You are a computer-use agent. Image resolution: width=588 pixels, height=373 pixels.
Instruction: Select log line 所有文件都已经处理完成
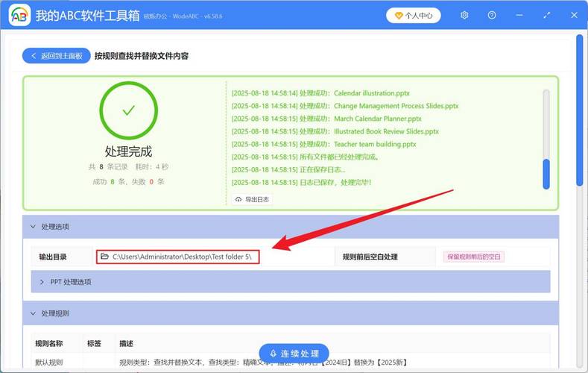click(x=305, y=157)
